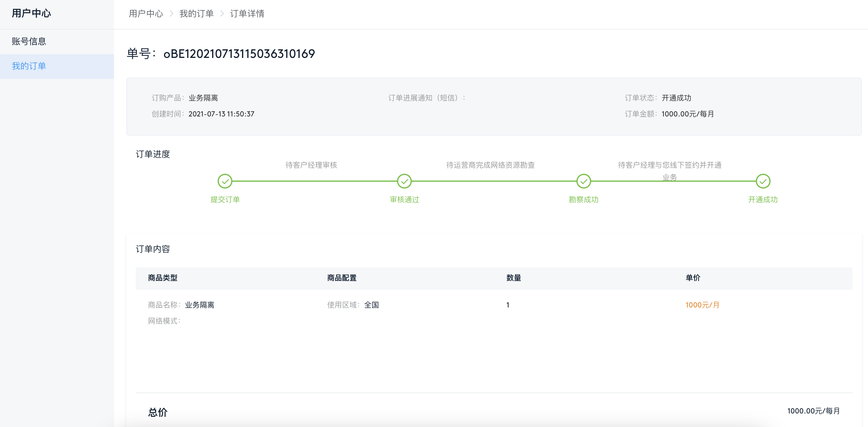Select 我的订单 sidebar menu item
This screenshot has height=427, width=868.
(29, 66)
